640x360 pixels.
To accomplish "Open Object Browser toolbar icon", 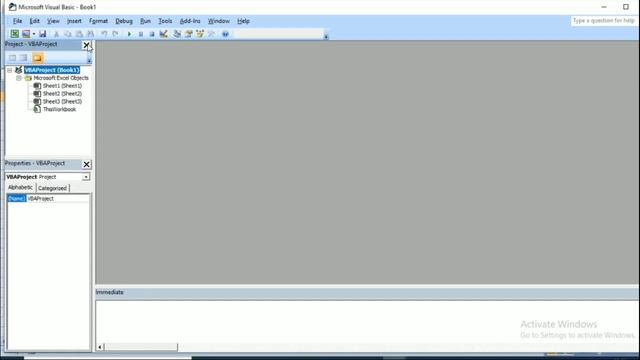I will 200,34.
